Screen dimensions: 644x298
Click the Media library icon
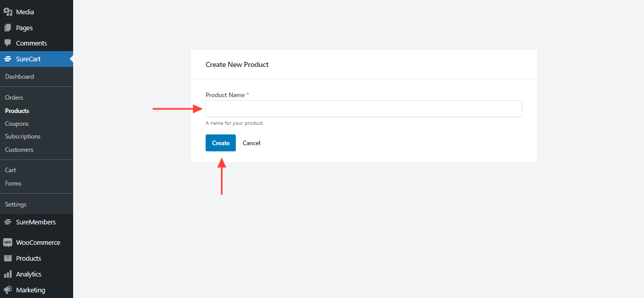coord(8,12)
